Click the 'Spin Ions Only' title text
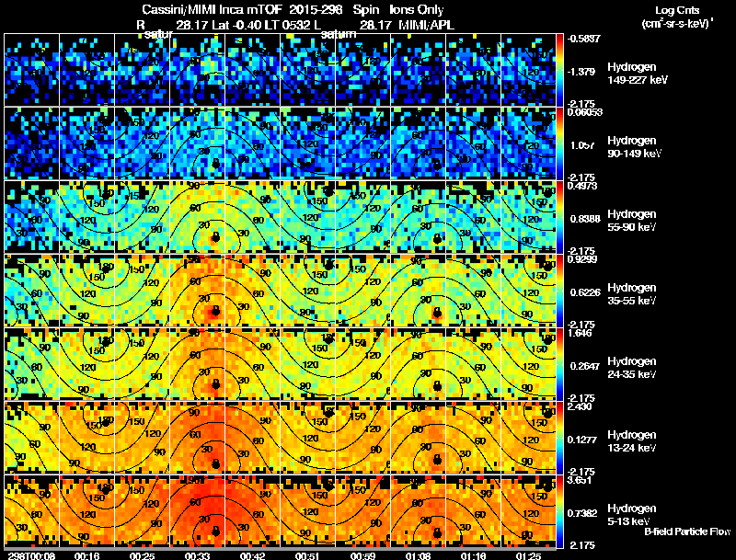Viewport: 736px width, 560px height. [397, 10]
